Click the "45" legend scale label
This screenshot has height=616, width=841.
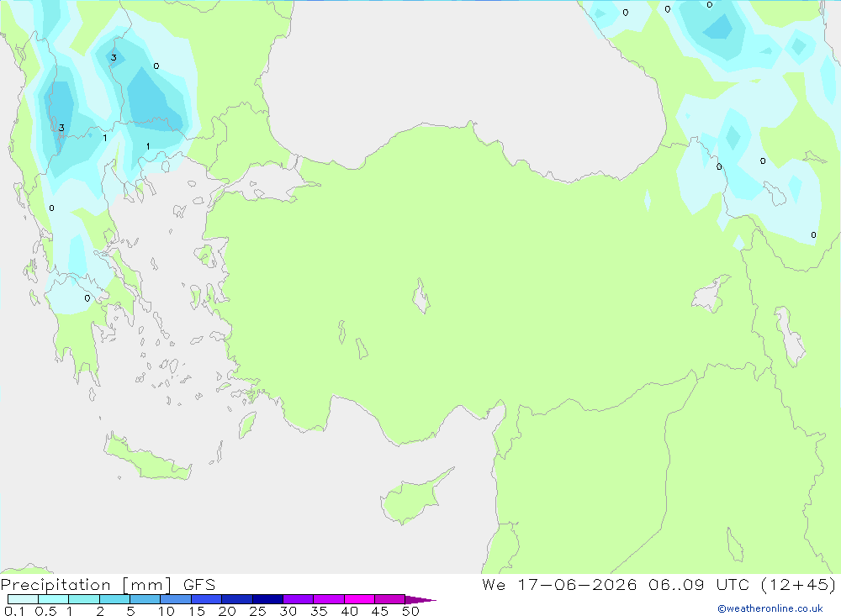pyautogui.click(x=380, y=611)
